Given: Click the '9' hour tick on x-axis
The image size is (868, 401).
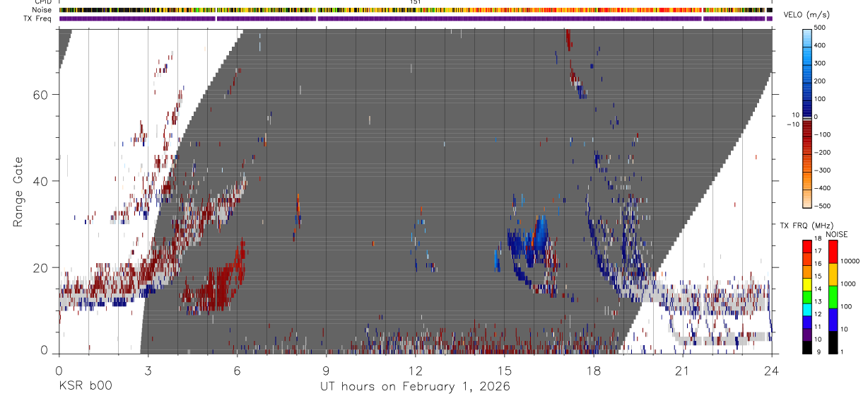Looking at the screenshot, I should (x=326, y=370).
